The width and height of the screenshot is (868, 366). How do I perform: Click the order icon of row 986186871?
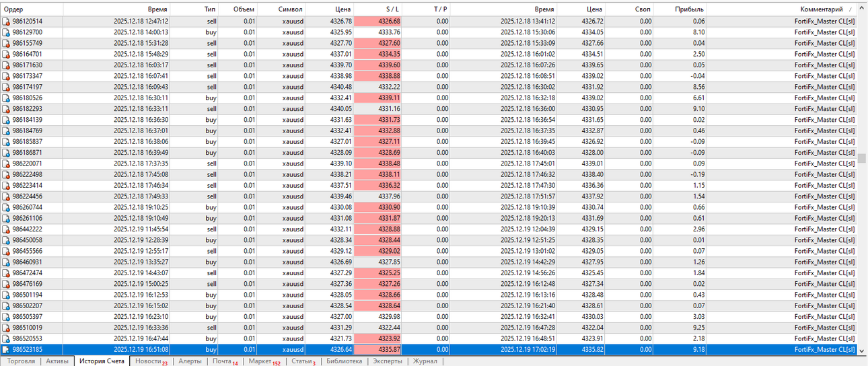tap(6, 153)
